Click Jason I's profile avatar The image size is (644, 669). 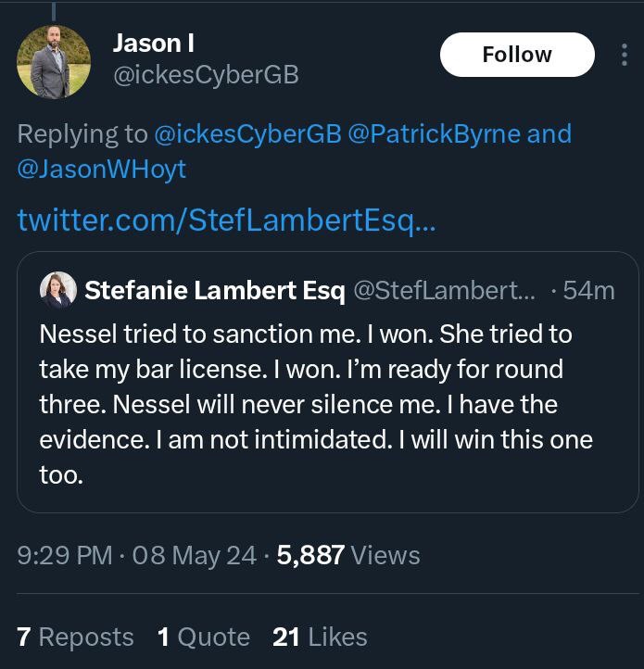pyautogui.click(x=54, y=61)
